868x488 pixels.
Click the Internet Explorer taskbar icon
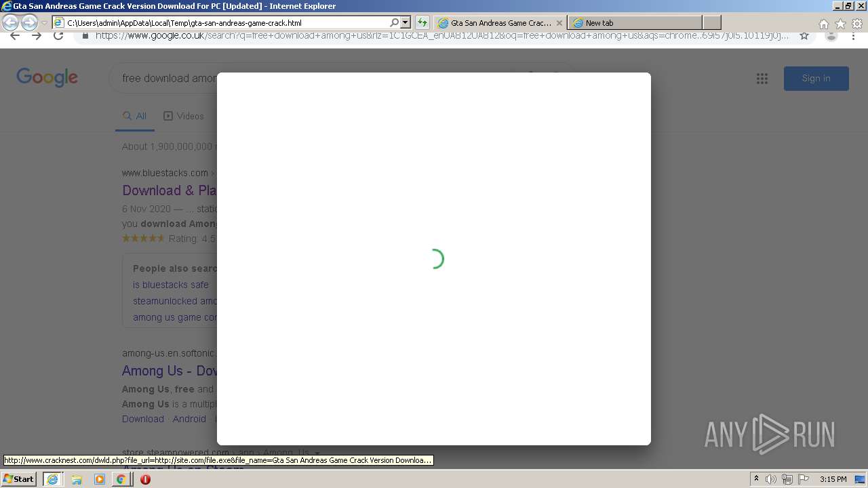[x=52, y=479]
